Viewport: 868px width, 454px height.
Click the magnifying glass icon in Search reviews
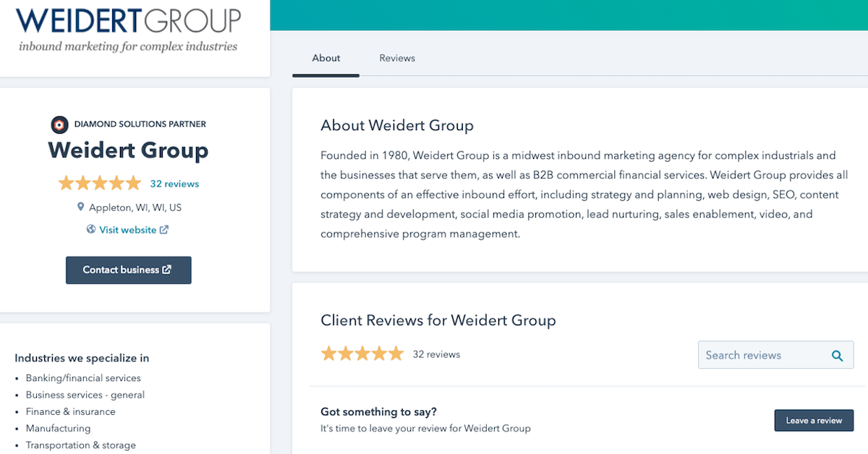tap(838, 355)
